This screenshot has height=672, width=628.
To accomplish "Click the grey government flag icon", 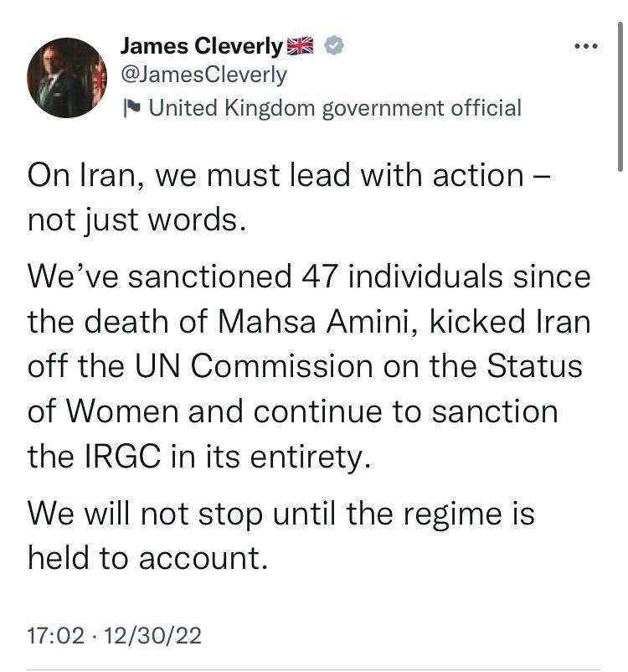I will point(131,107).
